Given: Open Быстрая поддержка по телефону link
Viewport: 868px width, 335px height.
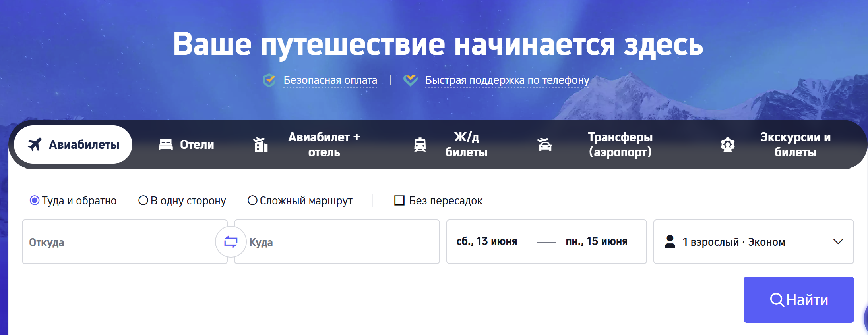Looking at the screenshot, I should pyautogui.click(x=507, y=80).
